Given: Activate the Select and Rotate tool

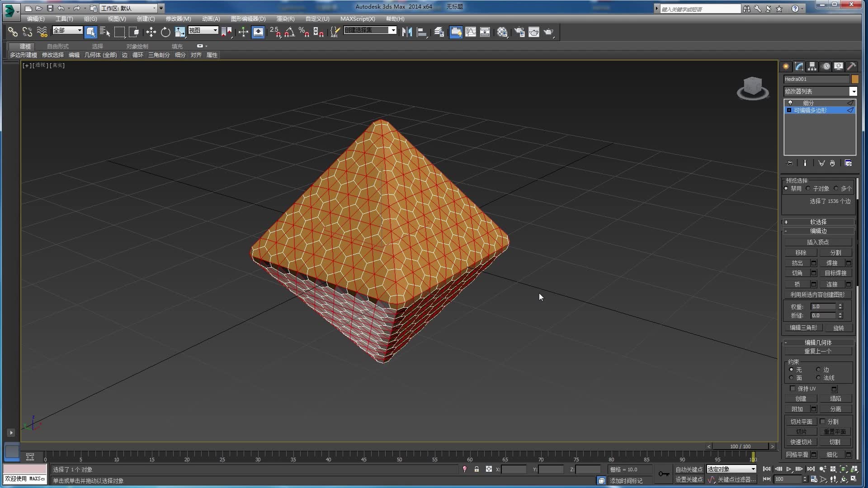Looking at the screenshot, I should click(165, 32).
